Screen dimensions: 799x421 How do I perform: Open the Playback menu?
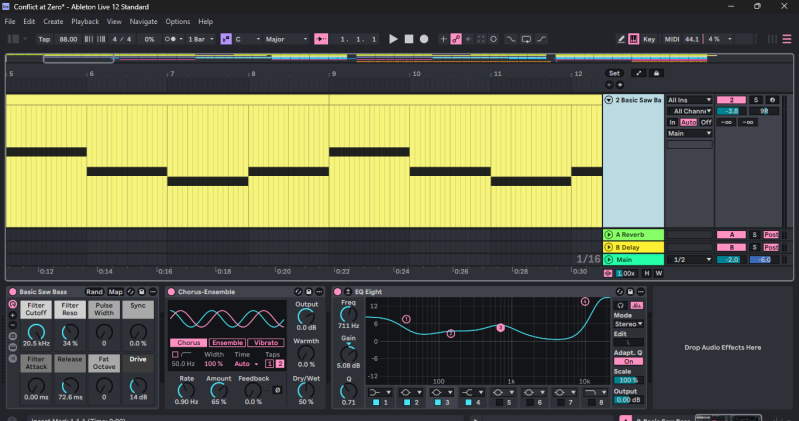click(85, 21)
